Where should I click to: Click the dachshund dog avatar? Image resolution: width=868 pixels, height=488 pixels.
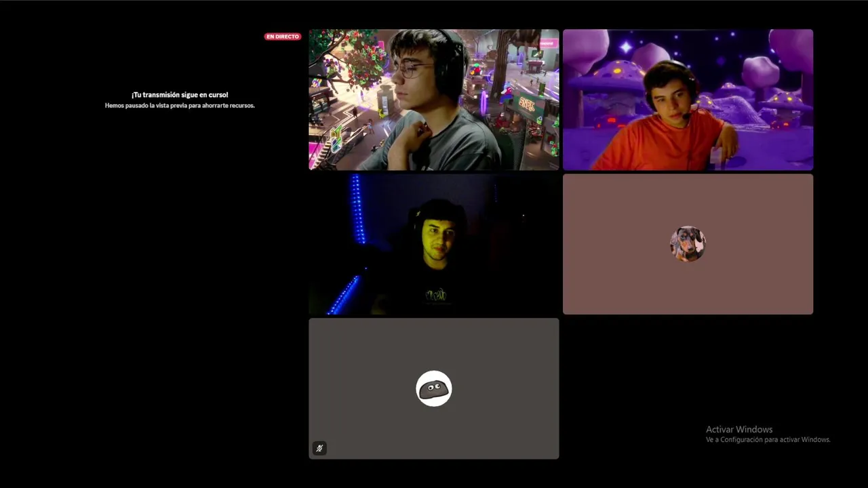pyautogui.click(x=688, y=244)
